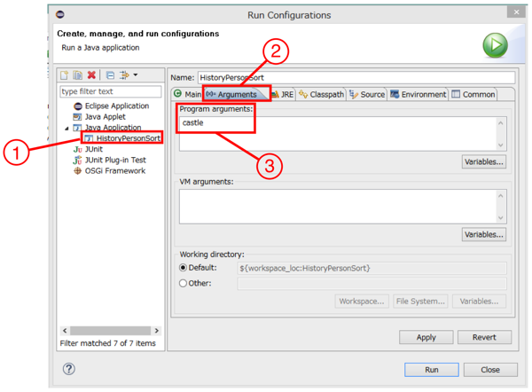Image resolution: width=532 pixels, height=392 pixels.
Task: Close the Run Configurations dialog window
Action: (516, 12)
